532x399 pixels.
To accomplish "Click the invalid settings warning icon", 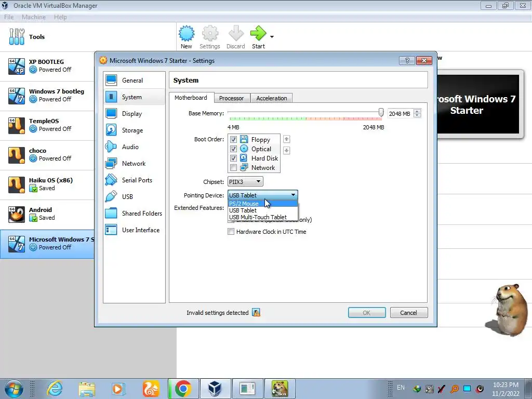I will [x=256, y=313].
